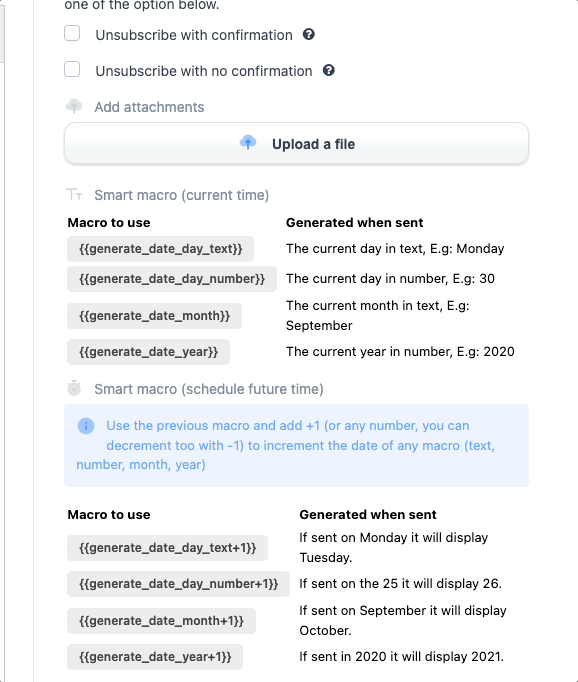Viewport: 578px width, 682px height.
Task: Enable Unsubscribe with confirmation checkbox
Action: pyautogui.click(x=72, y=33)
